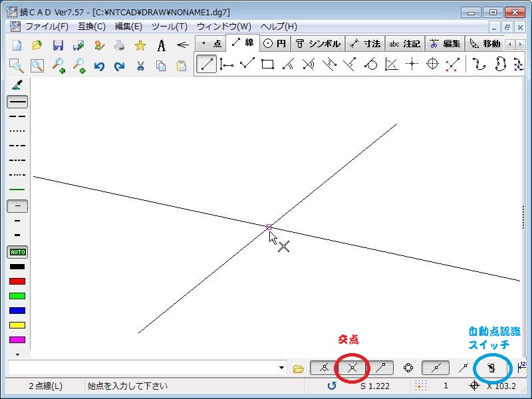The width and height of the screenshot is (532, 399).
Task: Choose the red color swatch
Action: [x=17, y=281]
